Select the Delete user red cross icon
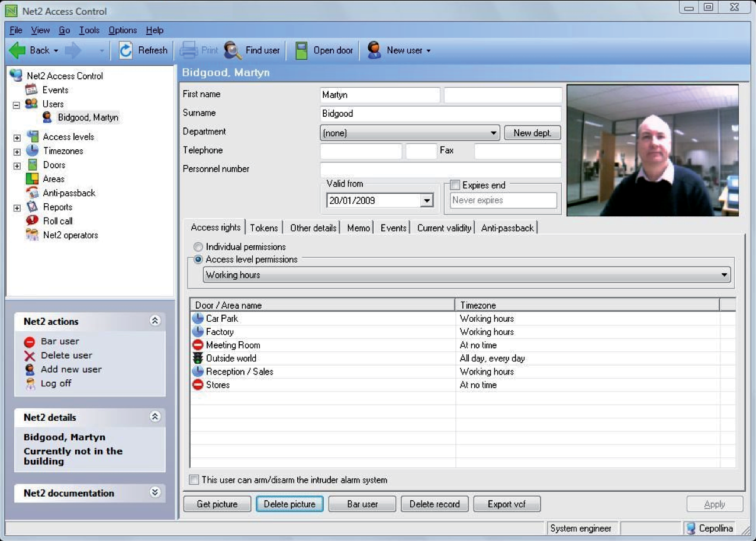Image resolution: width=756 pixels, height=541 pixels. [x=31, y=356]
